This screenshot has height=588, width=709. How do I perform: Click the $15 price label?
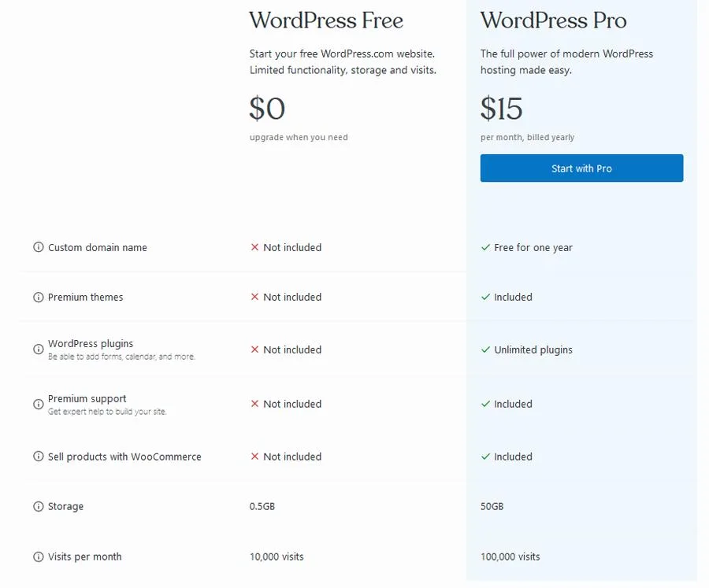499,109
